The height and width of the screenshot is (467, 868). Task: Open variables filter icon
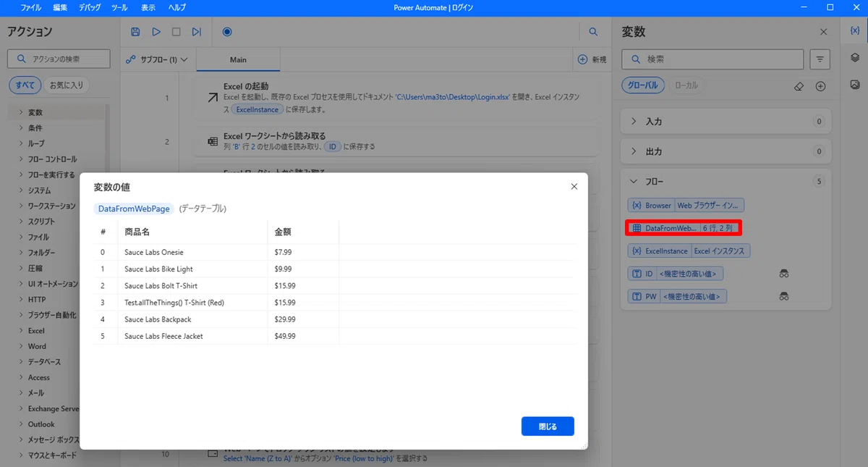820,59
